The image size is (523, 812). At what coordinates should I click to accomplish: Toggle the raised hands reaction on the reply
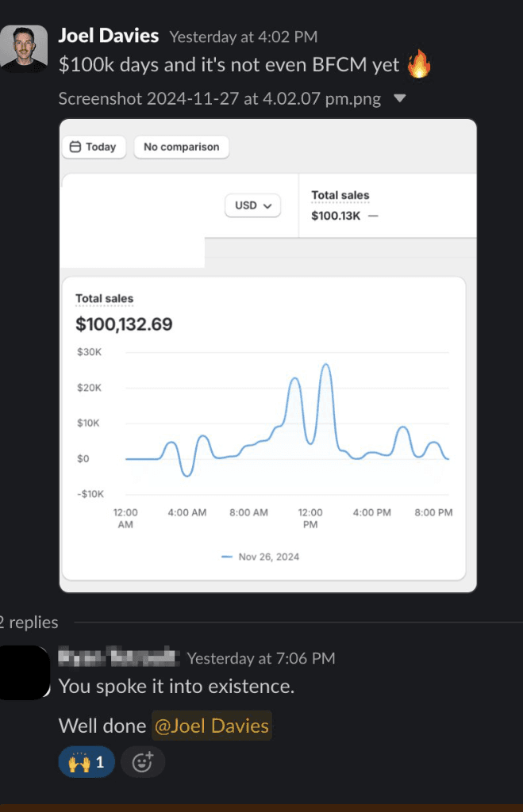coord(86,762)
